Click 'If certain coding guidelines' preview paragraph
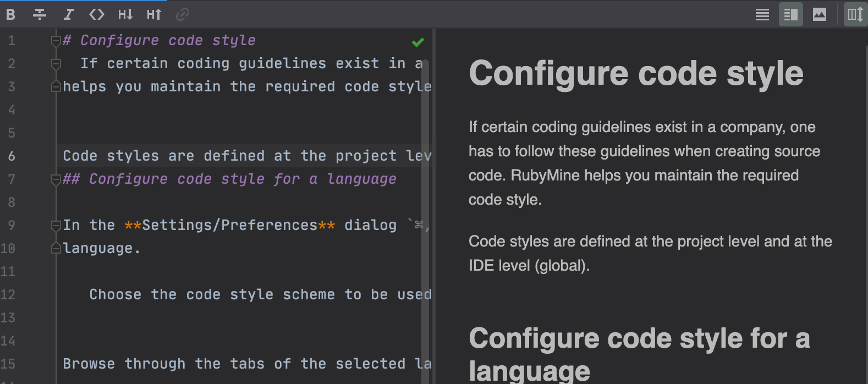 tap(645, 163)
